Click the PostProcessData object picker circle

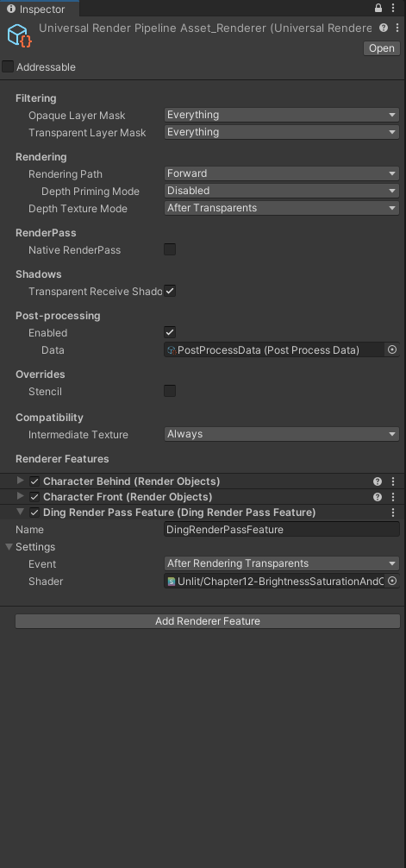coord(392,349)
